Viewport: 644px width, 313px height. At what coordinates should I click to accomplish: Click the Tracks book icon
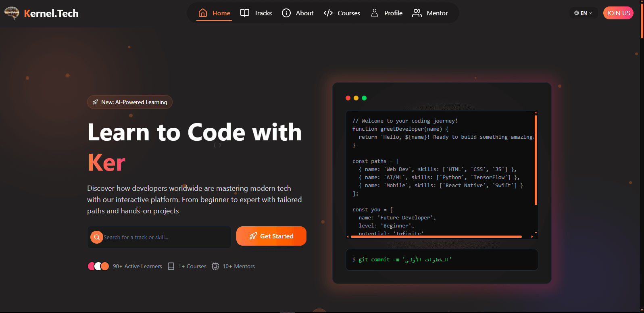tap(245, 13)
